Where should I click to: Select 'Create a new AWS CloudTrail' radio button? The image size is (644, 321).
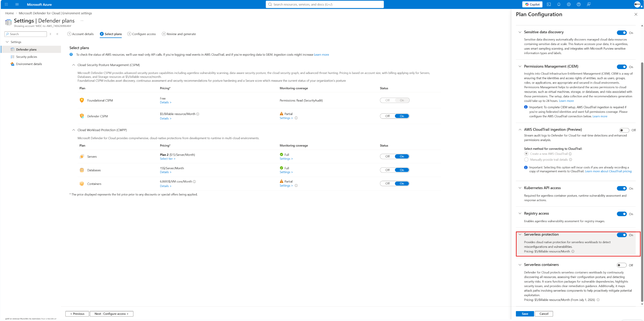[526, 154]
